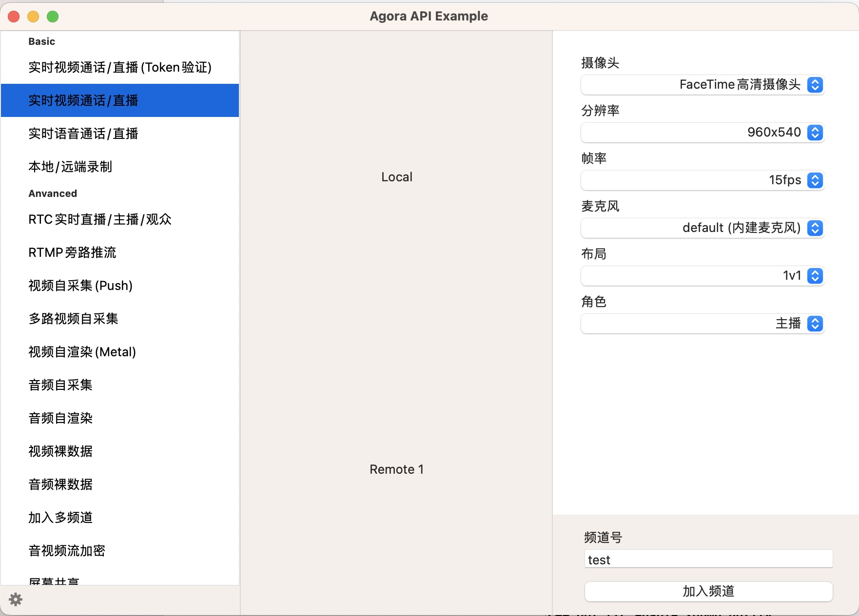
Task: Click the 加入频道 button
Action: (x=708, y=591)
